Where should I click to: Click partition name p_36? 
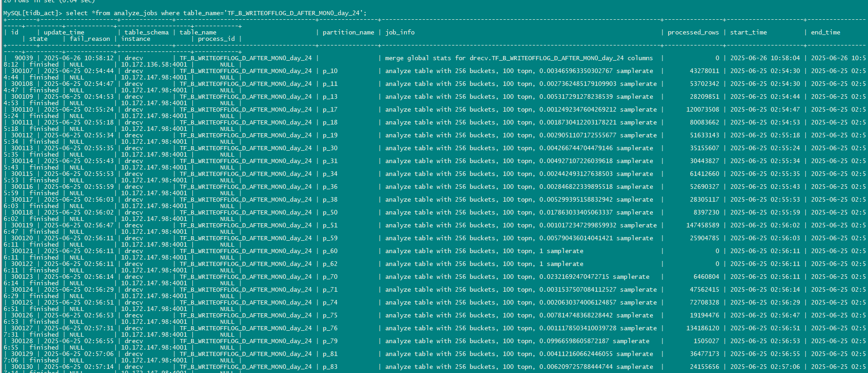[x=330, y=186]
